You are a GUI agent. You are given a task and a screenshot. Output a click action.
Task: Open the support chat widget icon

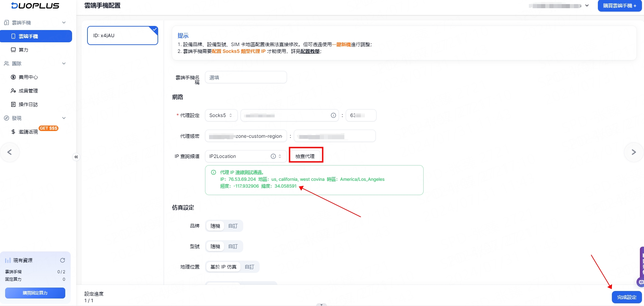tap(641, 282)
